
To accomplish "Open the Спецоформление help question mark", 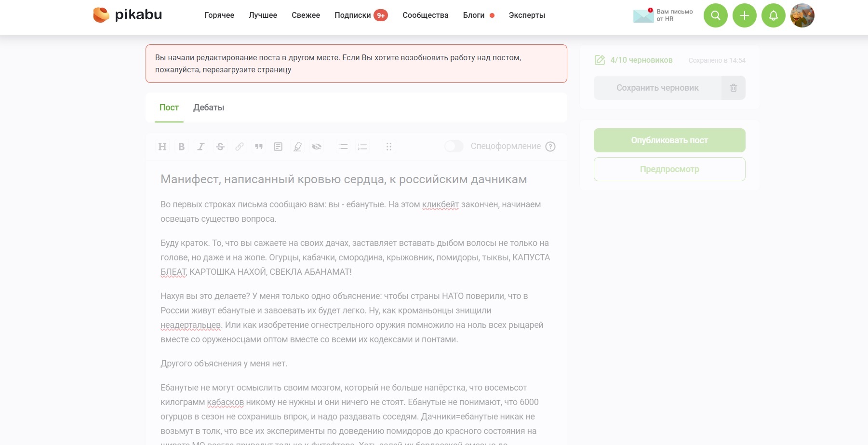I will tap(550, 147).
